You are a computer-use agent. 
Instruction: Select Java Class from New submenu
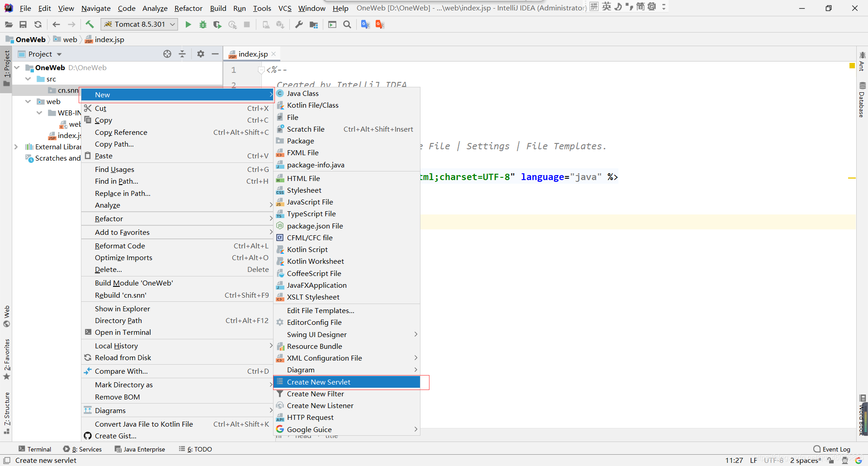[x=347, y=93]
